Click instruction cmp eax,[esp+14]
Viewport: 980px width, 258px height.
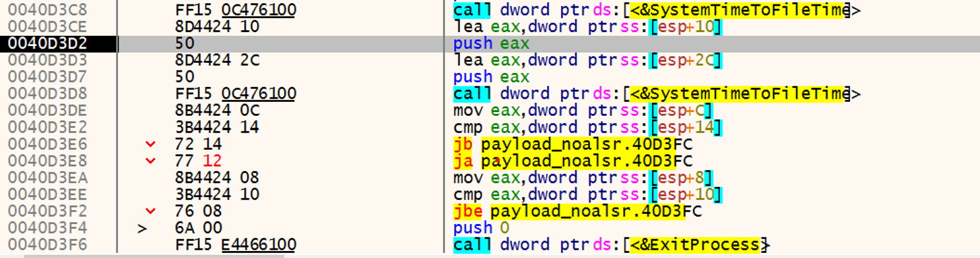pyautogui.click(x=587, y=127)
